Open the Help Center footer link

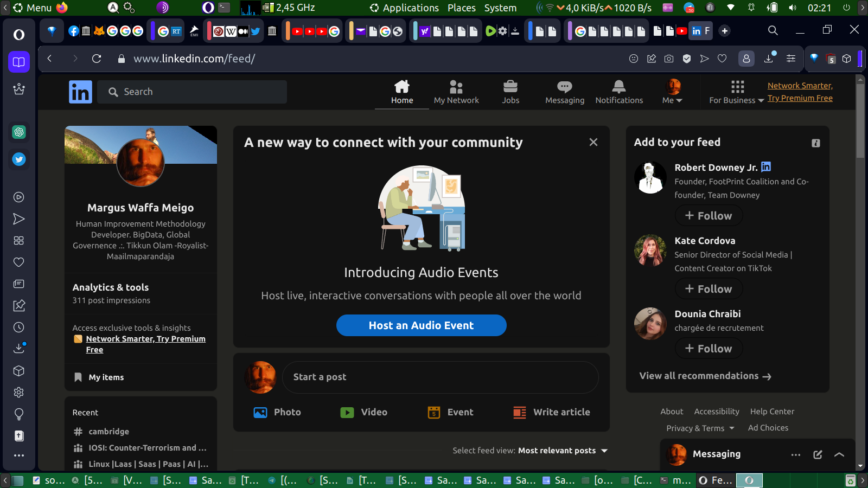[x=772, y=412]
